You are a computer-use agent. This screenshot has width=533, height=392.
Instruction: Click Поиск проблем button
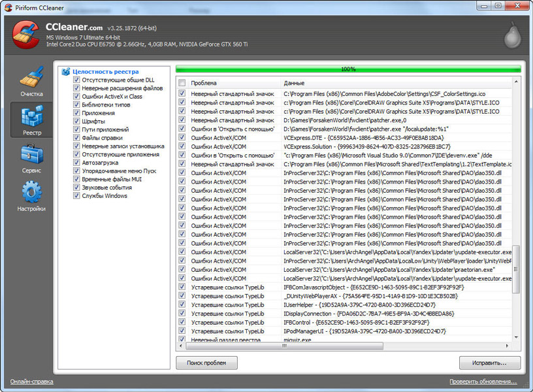[x=206, y=363]
